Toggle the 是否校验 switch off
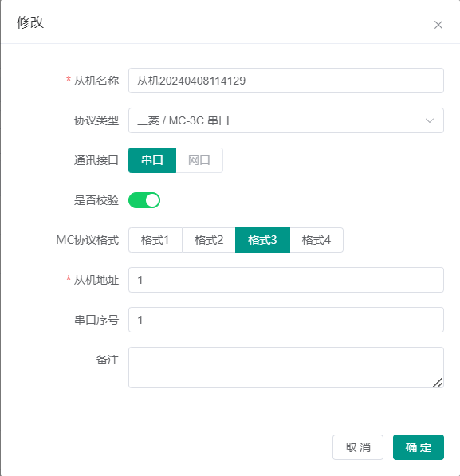Screen dimensions: 460x476 pos(144,200)
